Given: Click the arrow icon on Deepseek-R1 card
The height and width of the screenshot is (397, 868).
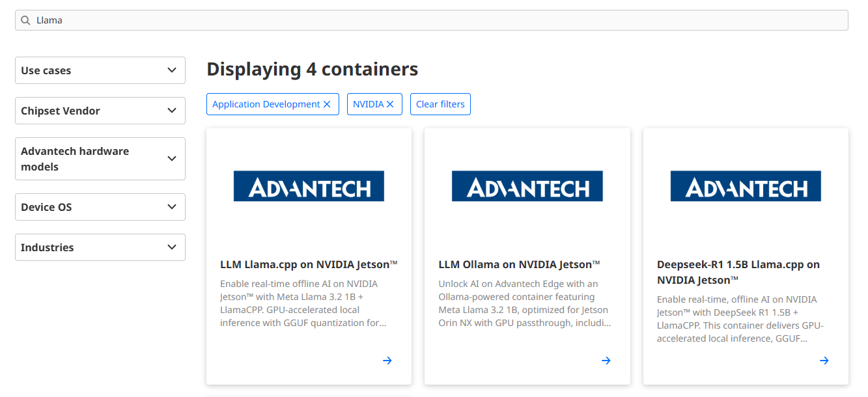Looking at the screenshot, I should tap(824, 360).
